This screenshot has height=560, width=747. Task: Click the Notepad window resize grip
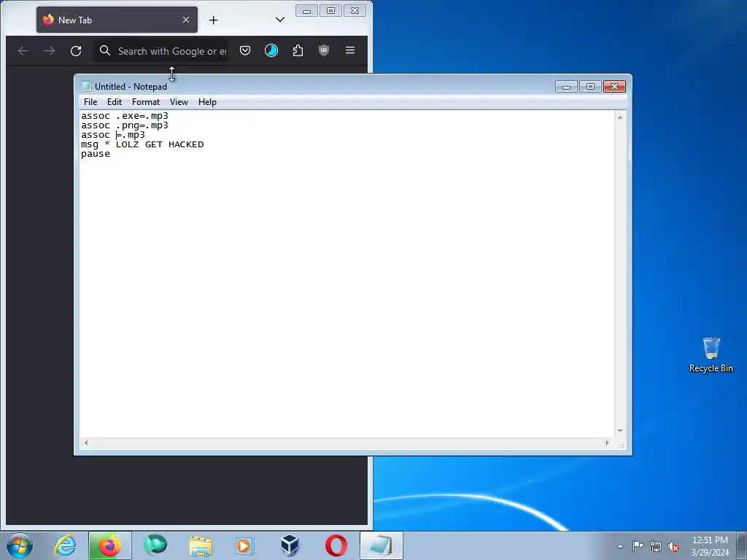pos(622,446)
